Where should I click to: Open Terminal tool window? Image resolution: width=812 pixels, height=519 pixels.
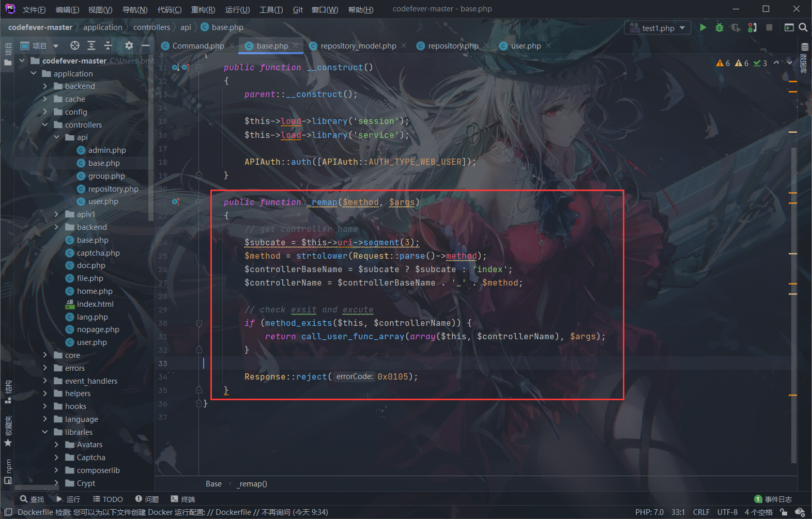click(x=183, y=499)
